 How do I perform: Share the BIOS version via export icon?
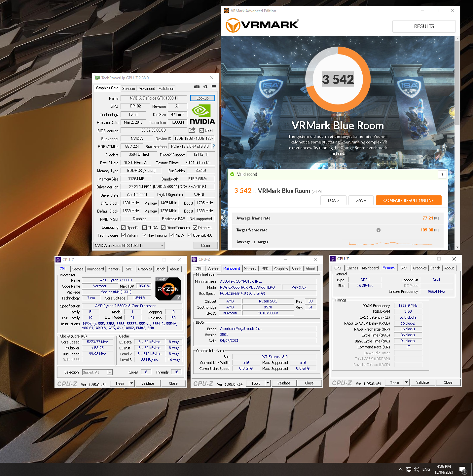tap(192, 130)
